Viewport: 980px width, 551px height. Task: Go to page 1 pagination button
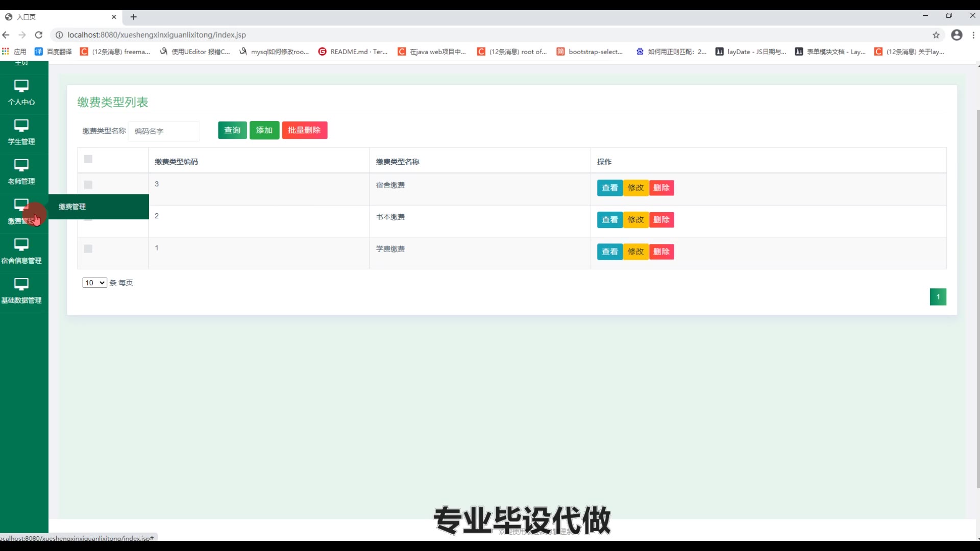point(938,297)
